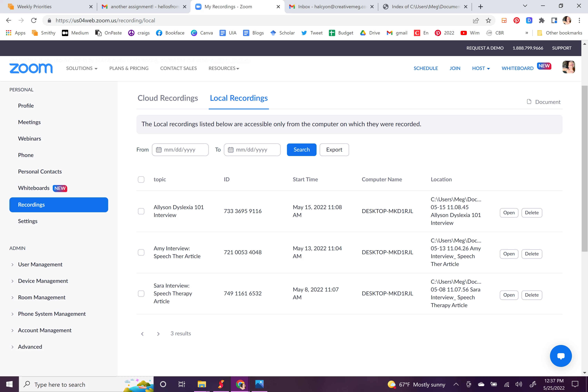Toggle select-all checkbox in table header
This screenshot has height=392, width=588.
(141, 180)
